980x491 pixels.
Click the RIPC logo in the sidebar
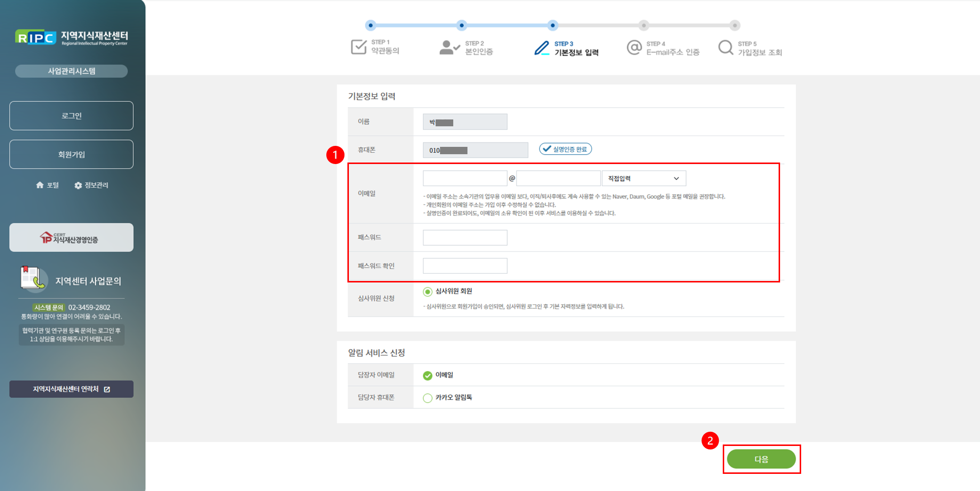pos(36,37)
